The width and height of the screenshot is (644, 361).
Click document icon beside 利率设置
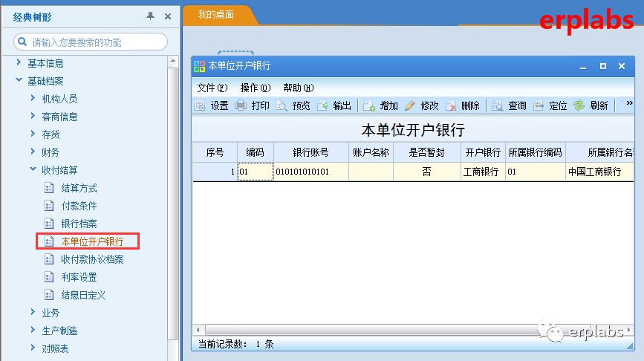coord(49,277)
